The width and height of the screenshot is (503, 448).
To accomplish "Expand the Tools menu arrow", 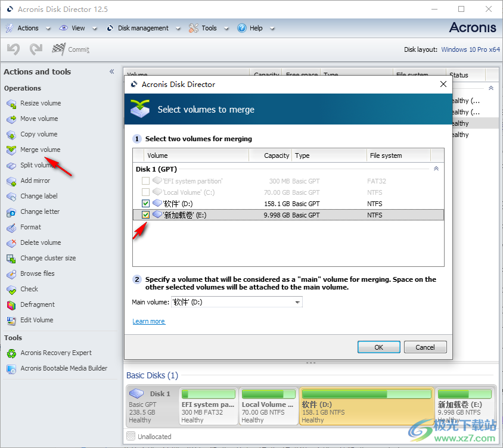I will click(x=226, y=29).
